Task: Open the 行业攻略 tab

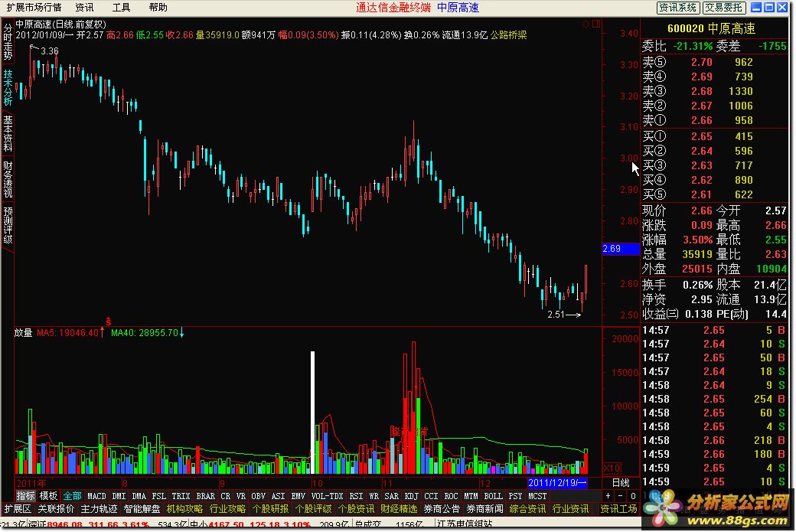Action: 227,508
